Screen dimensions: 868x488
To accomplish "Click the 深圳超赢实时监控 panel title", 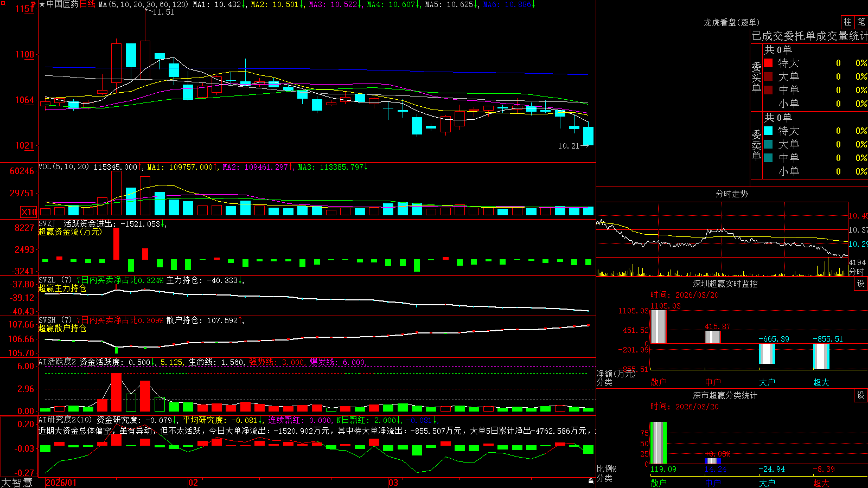I will coord(725,284).
